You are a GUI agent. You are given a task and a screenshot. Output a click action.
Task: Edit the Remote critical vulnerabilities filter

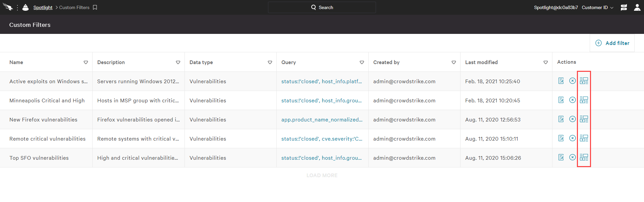point(561,138)
